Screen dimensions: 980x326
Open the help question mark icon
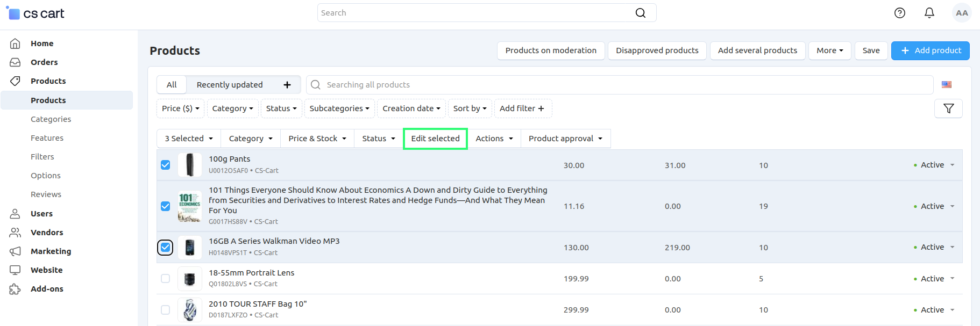[x=900, y=13]
